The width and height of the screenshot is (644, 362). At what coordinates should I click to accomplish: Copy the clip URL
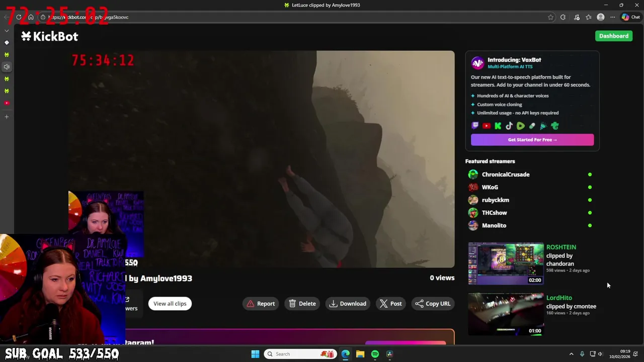coord(433,304)
